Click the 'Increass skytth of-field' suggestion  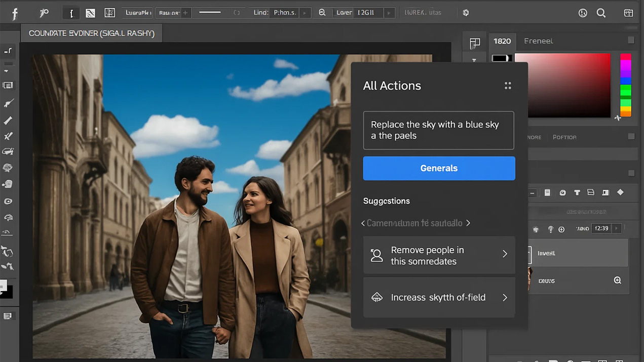(439, 298)
